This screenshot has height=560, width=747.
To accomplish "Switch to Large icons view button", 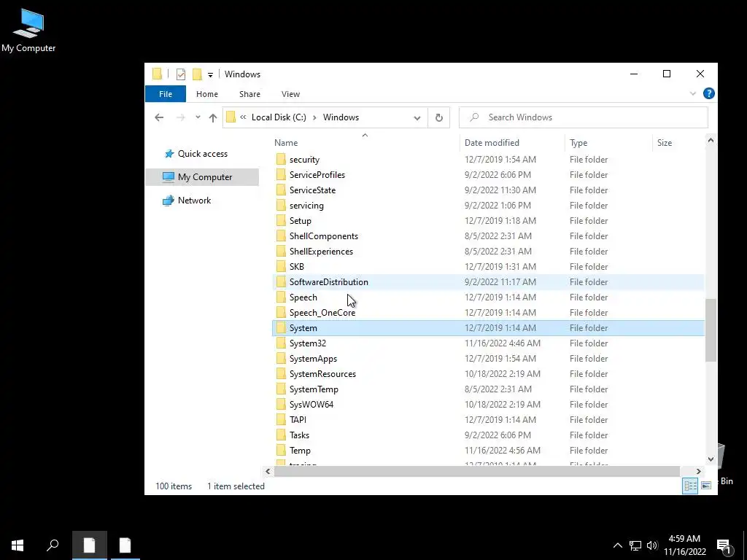I will (706, 486).
